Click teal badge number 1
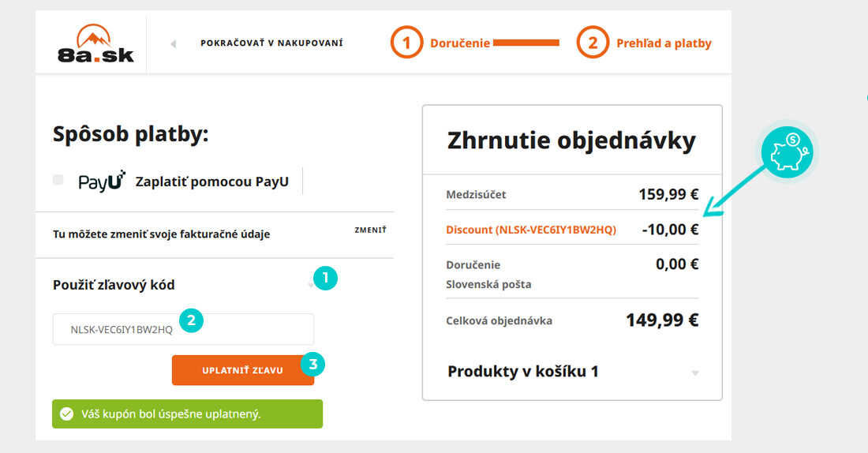The height and width of the screenshot is (453, 868). pos(325,278)
